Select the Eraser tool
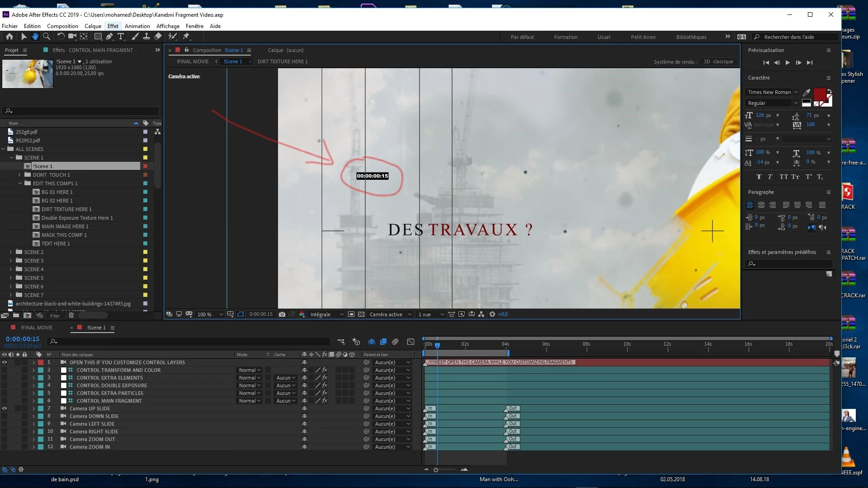868x488 pixels. pyautogui.click(x=158, y=37)
